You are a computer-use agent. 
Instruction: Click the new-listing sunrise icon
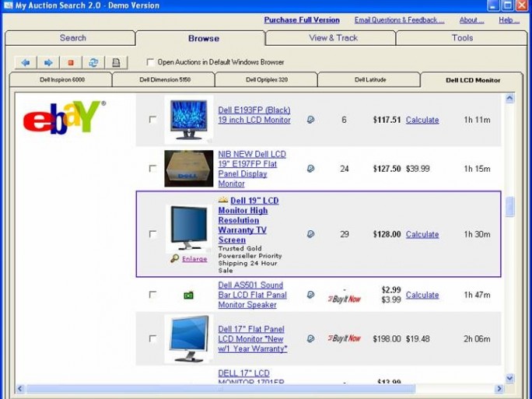pos(223,200)
